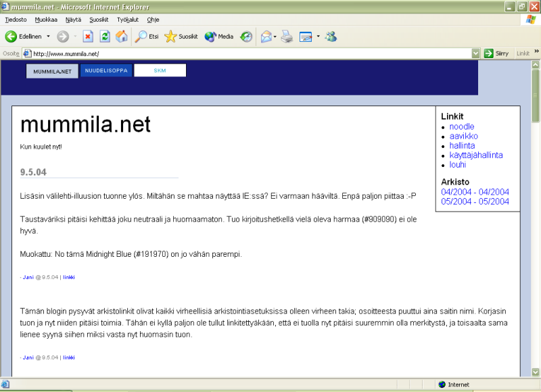Go to the Home page house icon

tap(122, 36)
